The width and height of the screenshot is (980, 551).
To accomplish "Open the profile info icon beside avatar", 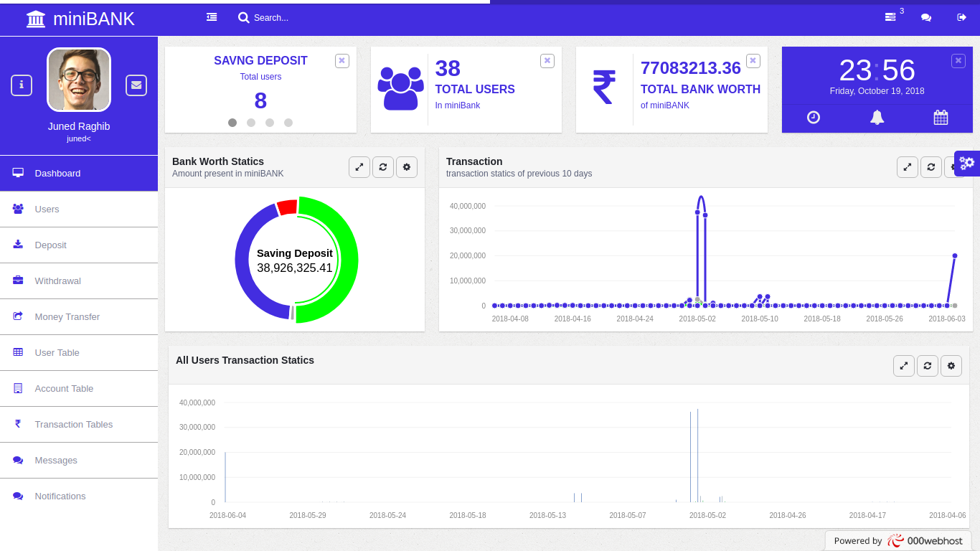I will (x=22, y=85).
